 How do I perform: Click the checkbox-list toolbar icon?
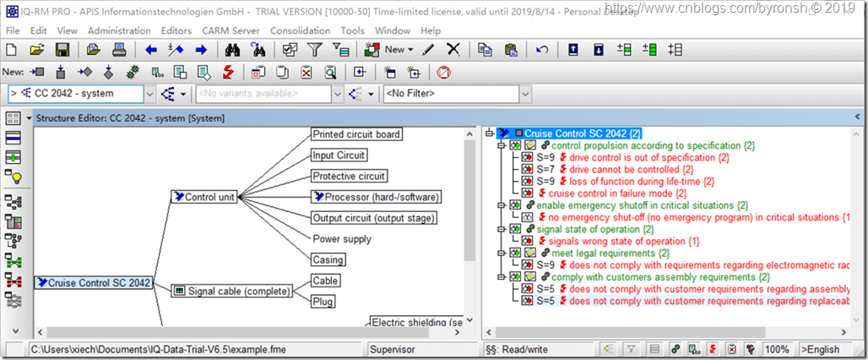pyautogui.click(x=290, y=49)
